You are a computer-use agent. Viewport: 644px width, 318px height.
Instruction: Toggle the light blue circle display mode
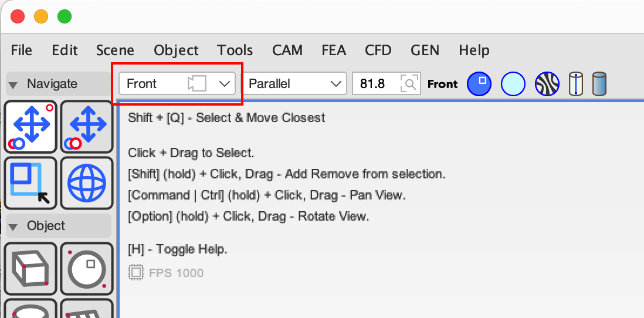[513, 84]
